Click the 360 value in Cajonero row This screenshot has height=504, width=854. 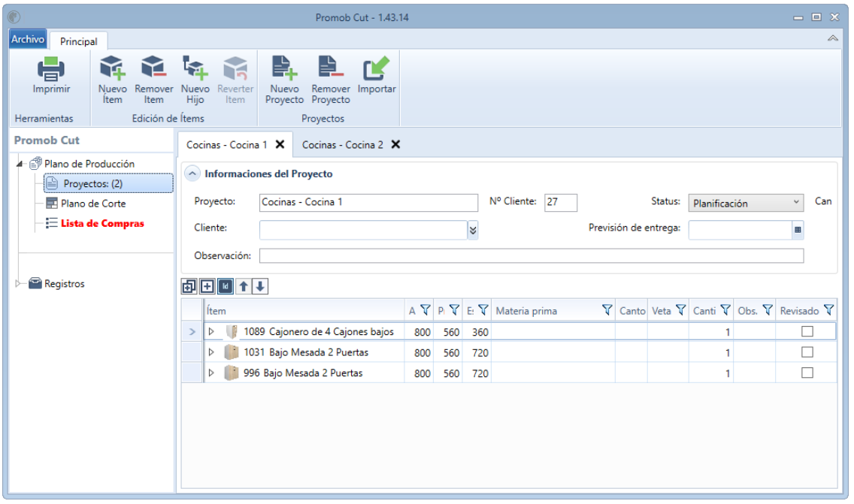(x=480, y=332)
